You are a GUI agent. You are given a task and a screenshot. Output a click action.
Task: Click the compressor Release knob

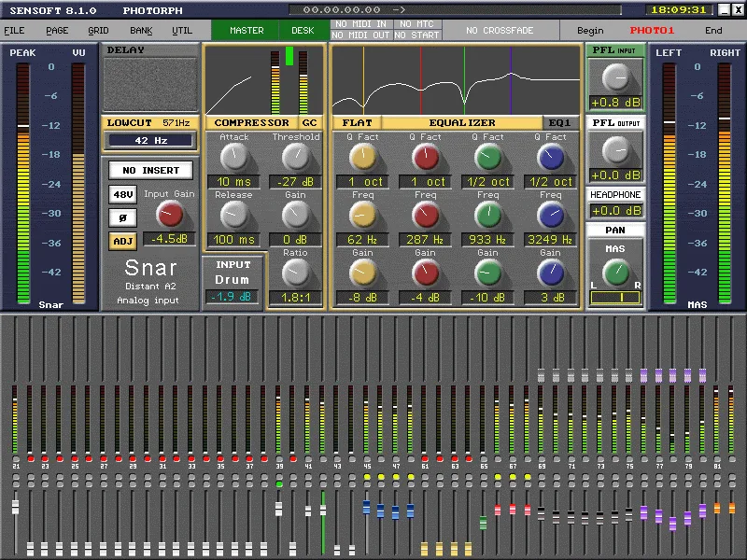click(x=234, y=215)
